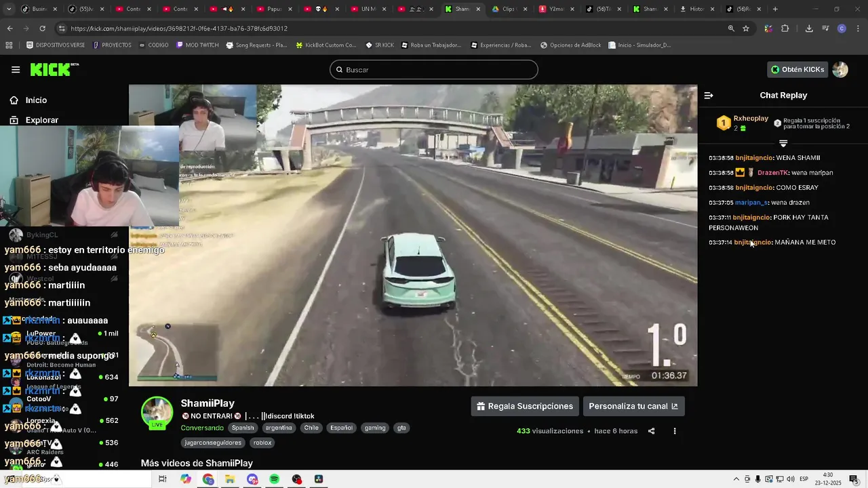Open the Chrome zoom magnifier icon
The image size is (868, 488).
click(731, 28)
